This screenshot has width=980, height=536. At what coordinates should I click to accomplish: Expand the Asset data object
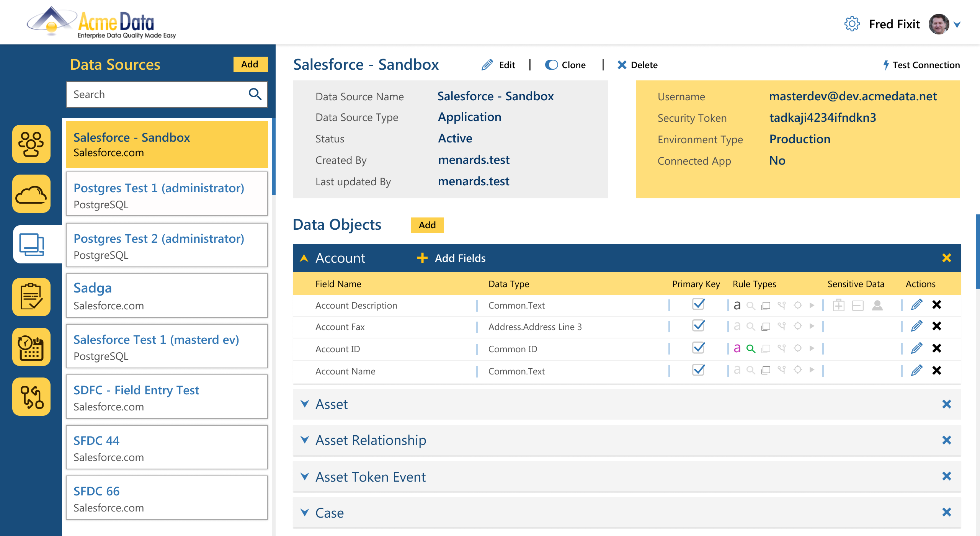tap(305, 404)
